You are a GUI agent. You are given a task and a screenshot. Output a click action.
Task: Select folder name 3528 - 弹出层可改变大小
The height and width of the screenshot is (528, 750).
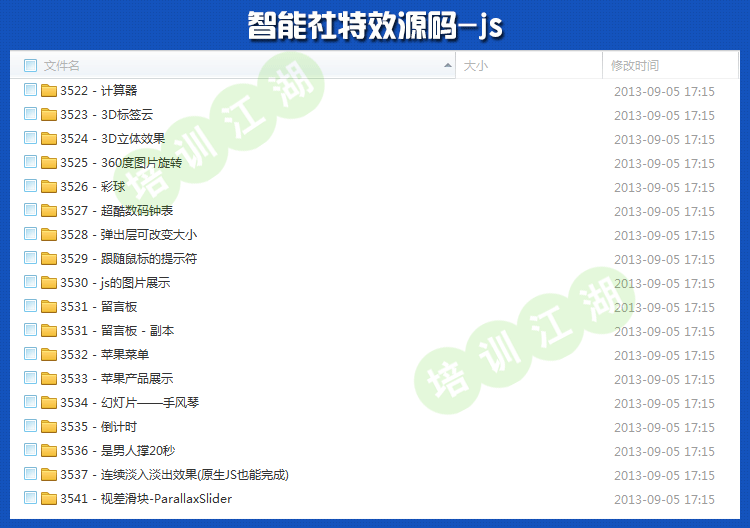point(129,234)
